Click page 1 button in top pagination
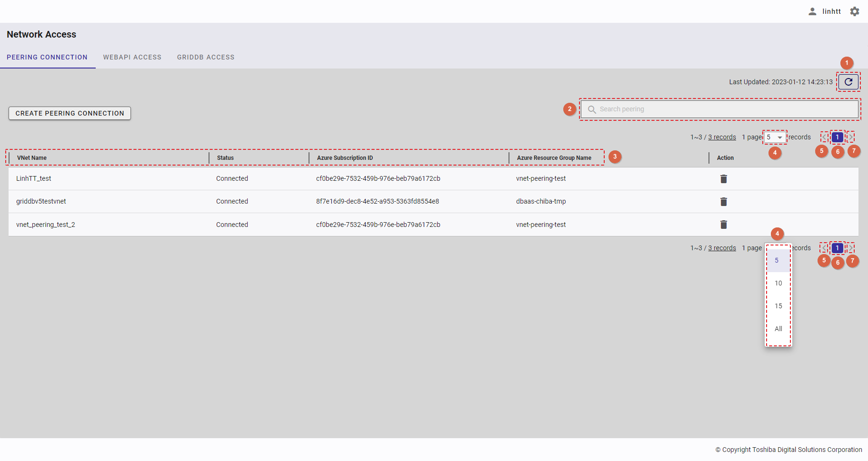This screenshot has height=461, width=868. [x=837, y=137]
